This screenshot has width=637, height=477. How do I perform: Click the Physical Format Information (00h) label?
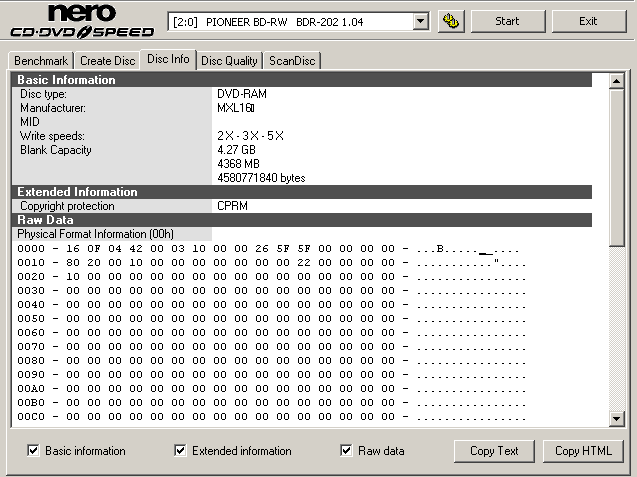click(95, 234)
